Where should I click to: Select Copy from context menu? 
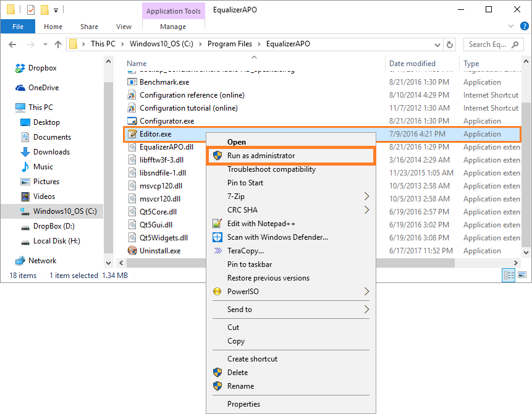pyautogui.click(x=291, y=341)
